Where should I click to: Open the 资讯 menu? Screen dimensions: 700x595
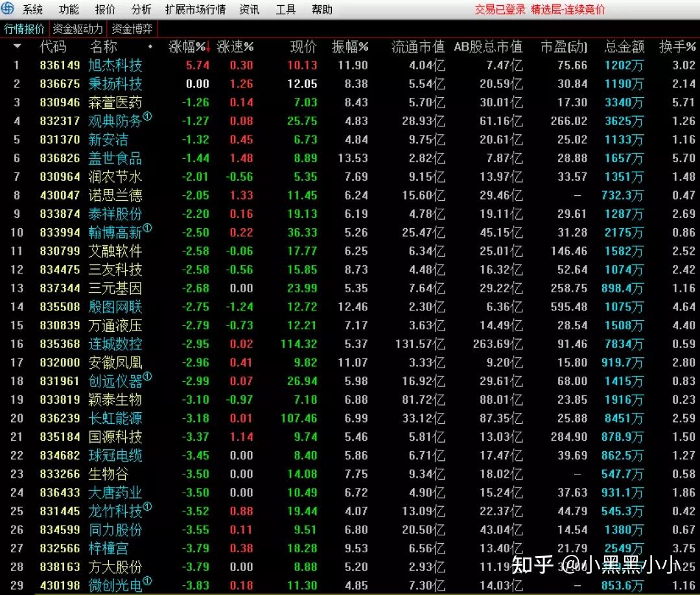[250, 9]
